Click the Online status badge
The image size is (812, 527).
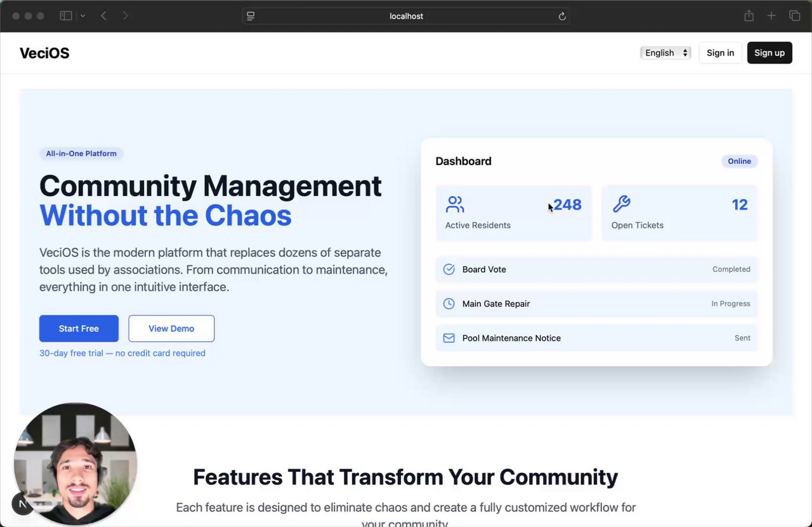click(x=739, y=161)
